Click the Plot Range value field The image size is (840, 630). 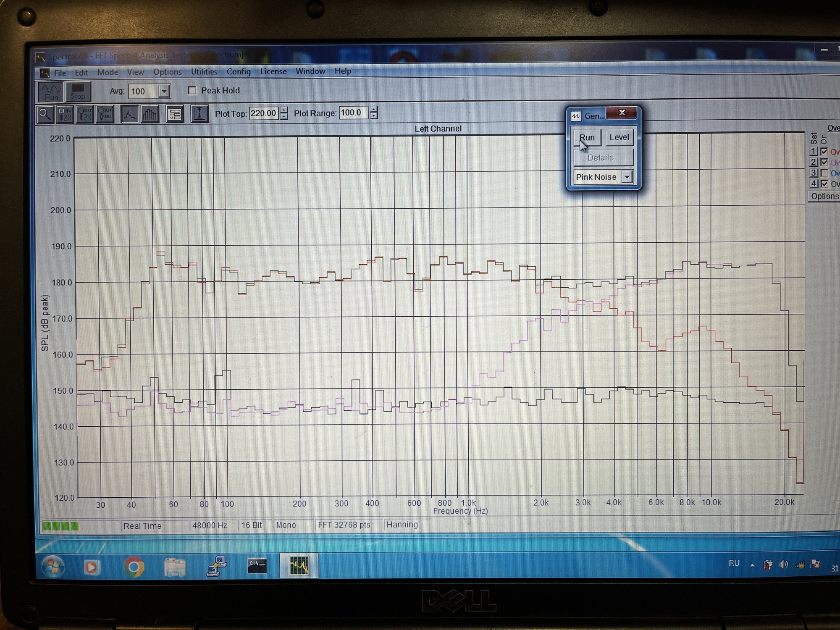tap(353, 113)
